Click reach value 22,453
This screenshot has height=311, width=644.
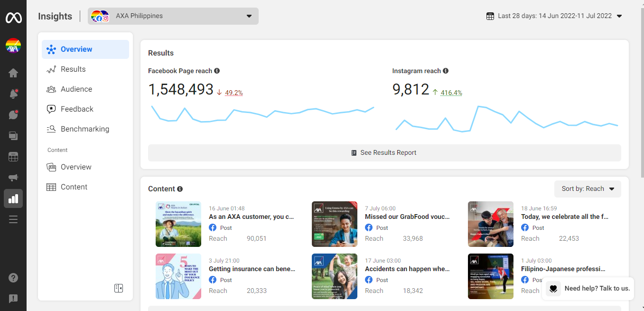point(569,239)
